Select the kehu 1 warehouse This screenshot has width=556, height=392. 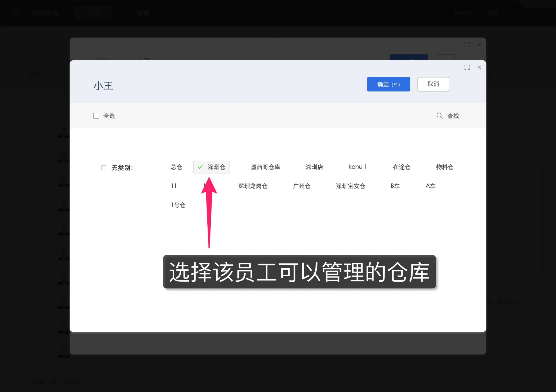[358, 167]
